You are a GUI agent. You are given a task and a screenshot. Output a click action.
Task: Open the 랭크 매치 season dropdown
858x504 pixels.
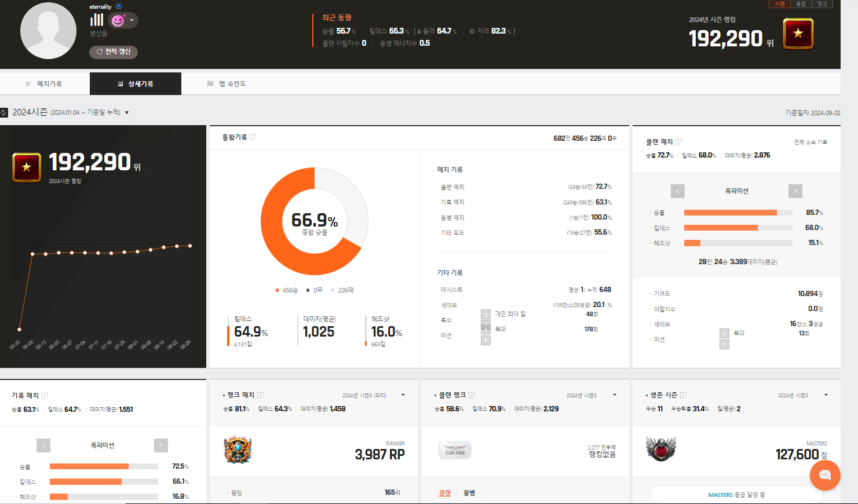coord(403,395)
